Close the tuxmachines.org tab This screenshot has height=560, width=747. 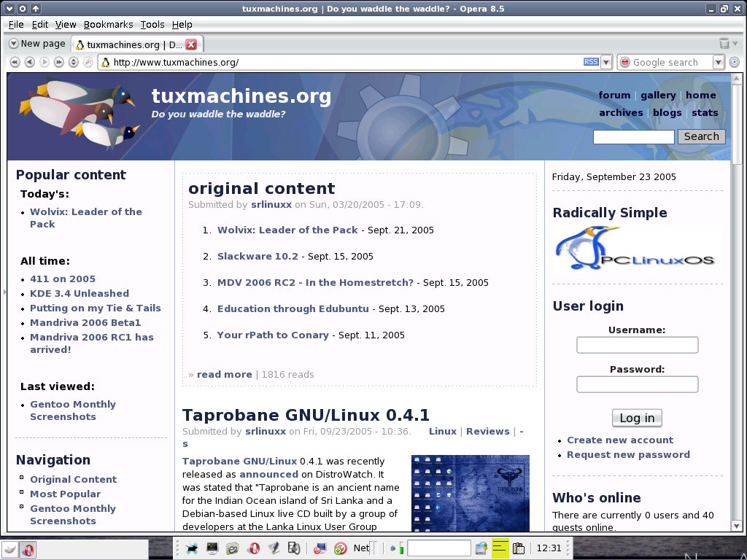[x=191, y=44]
